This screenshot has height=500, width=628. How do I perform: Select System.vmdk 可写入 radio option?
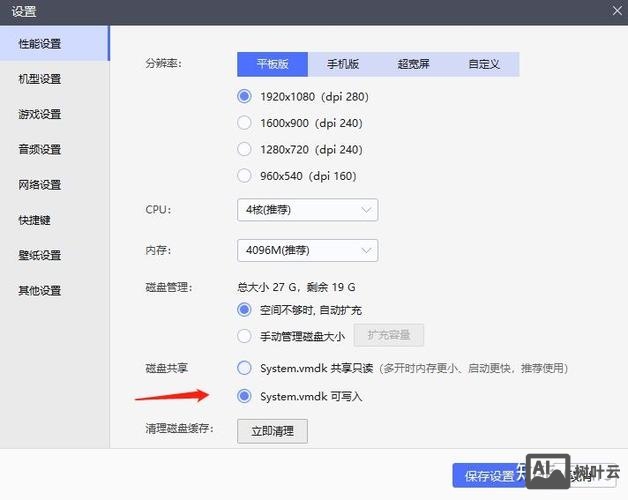[244, 396]
